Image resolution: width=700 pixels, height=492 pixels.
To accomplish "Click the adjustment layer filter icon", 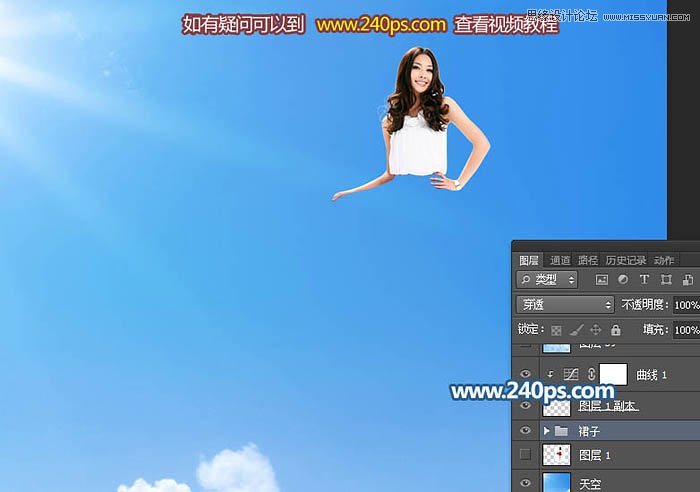I will (622, 280).
